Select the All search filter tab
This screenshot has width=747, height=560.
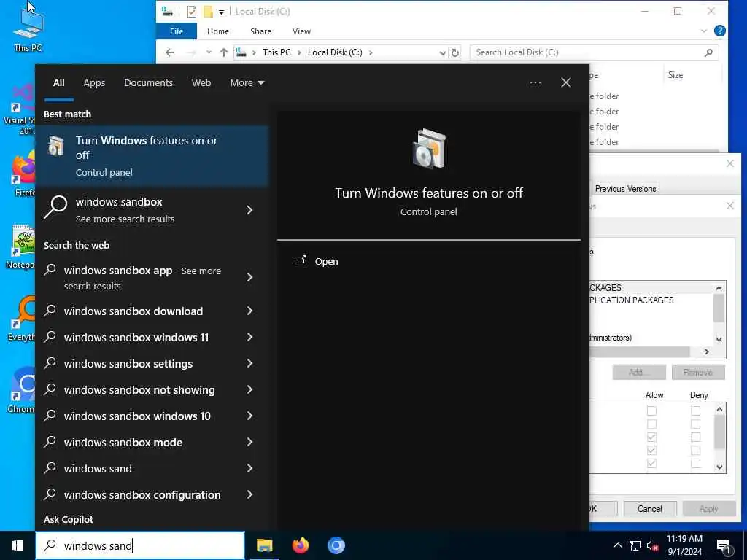(x=58, y=83)
